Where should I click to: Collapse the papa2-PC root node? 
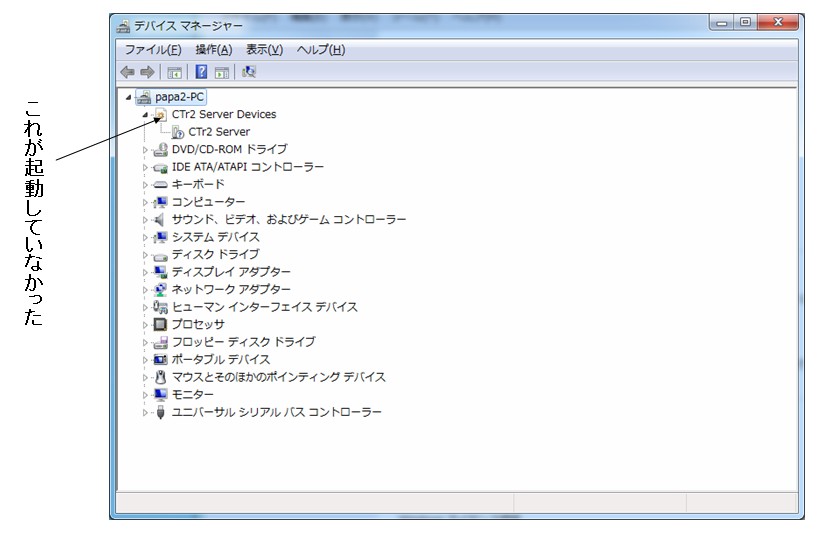click(x=128, y=97)
